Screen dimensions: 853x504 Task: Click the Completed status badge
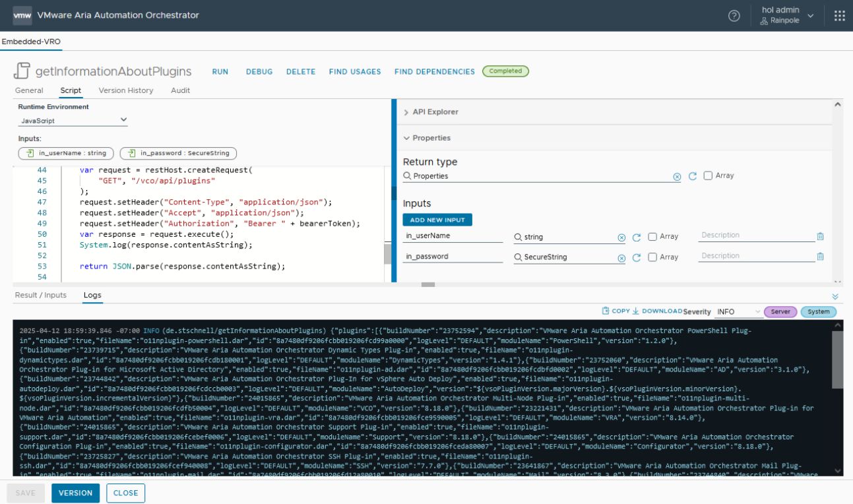click(x=505, y=71)
